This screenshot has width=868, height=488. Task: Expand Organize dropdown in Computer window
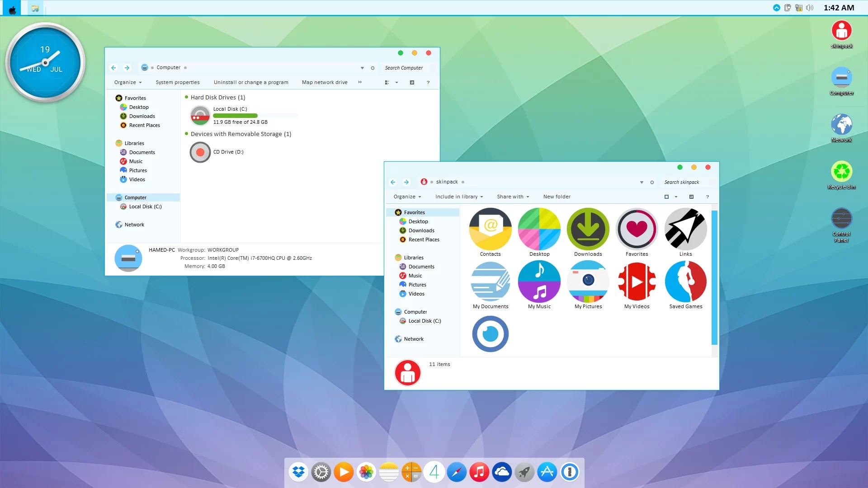128,82
